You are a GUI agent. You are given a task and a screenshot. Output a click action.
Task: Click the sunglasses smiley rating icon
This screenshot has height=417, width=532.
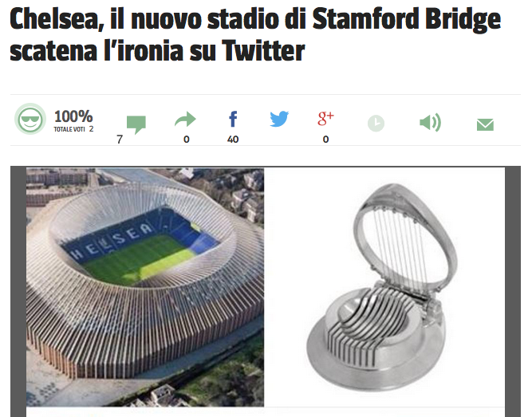[x=30, y=119]
